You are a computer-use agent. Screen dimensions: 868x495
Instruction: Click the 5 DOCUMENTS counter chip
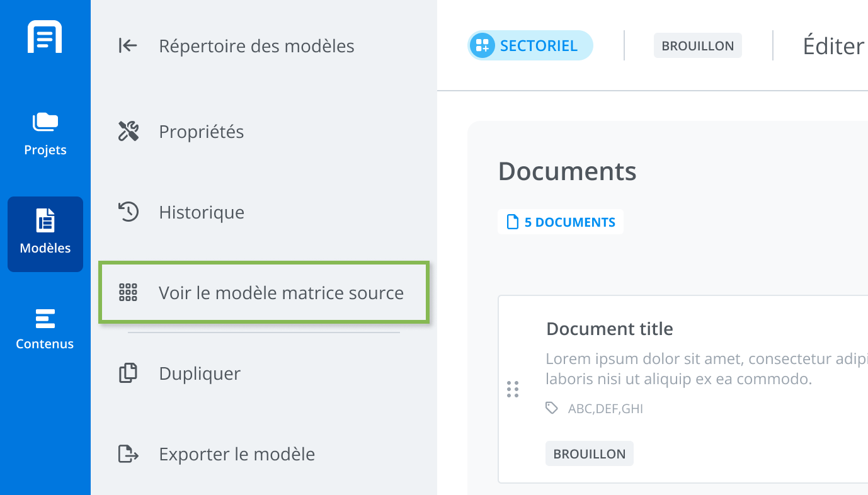(x=561, y=222)
